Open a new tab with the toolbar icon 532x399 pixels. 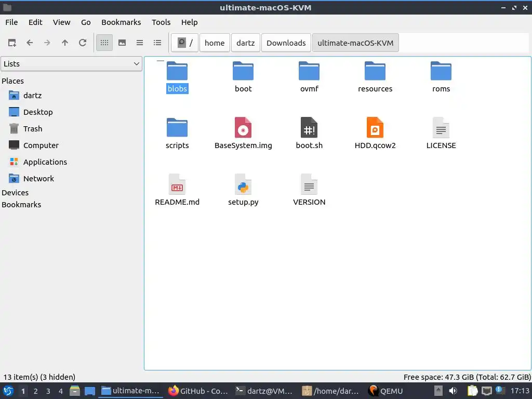tap(12, 43)
